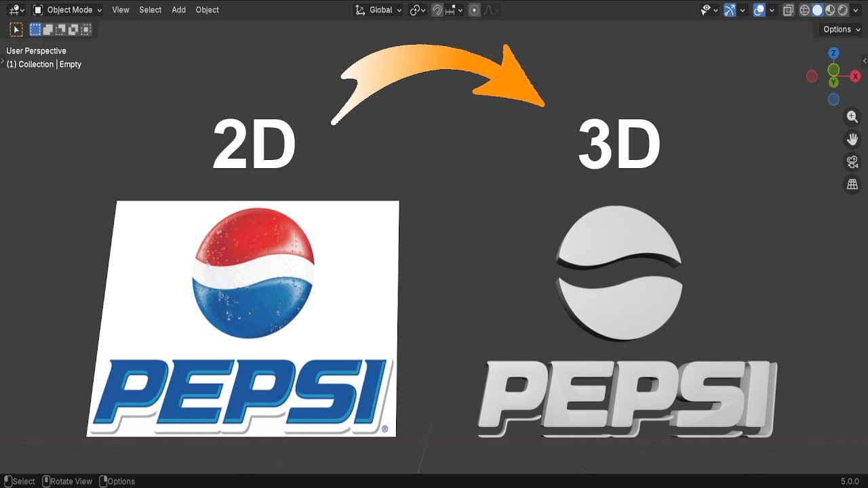Viewport: 868px width, 488px height.
Task: Click the negative Z blue circle on the gizmo
Action: coord(833,100)
